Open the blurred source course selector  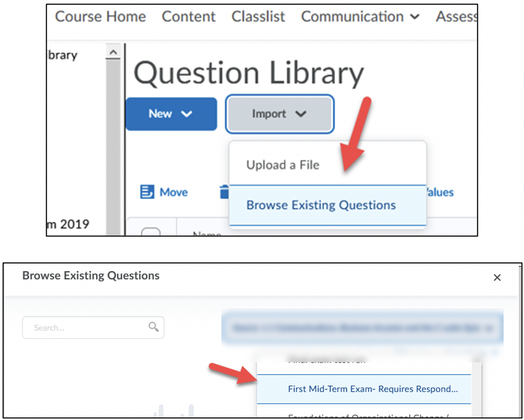(x=362, y=328)
